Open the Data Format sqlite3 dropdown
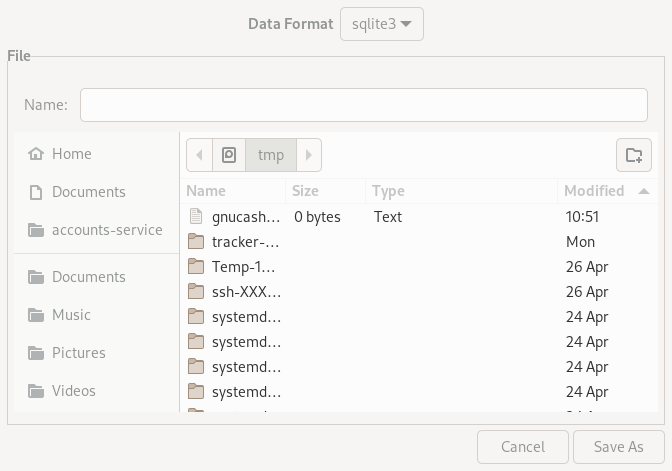Viewport: 672px width, 471px height. point(382,24)
